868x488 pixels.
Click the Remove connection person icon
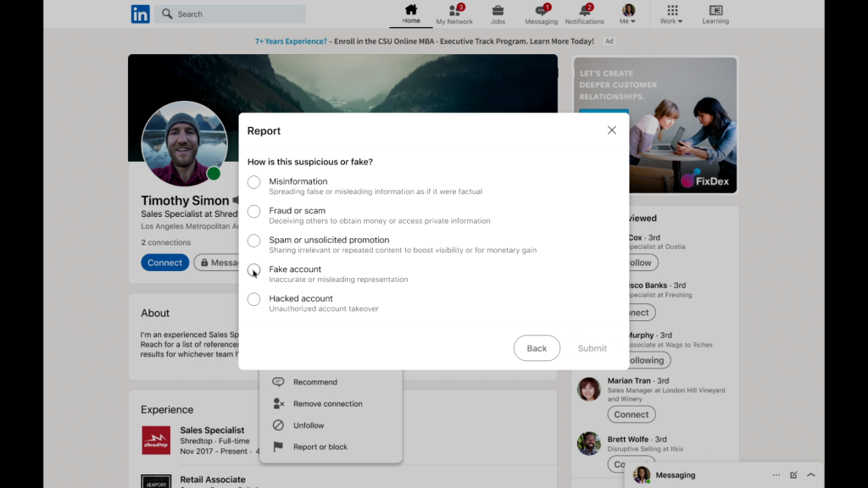click(x=278, y=403)
